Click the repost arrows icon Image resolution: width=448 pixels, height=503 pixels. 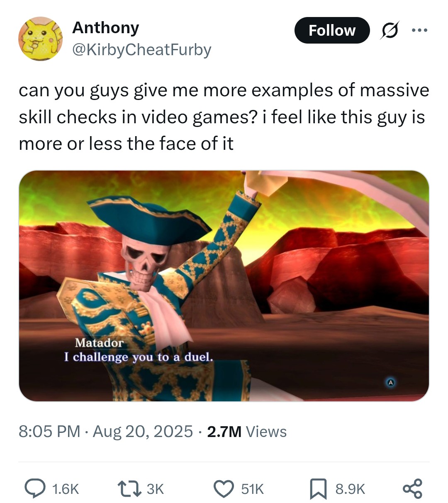click(x=129, y=488)
